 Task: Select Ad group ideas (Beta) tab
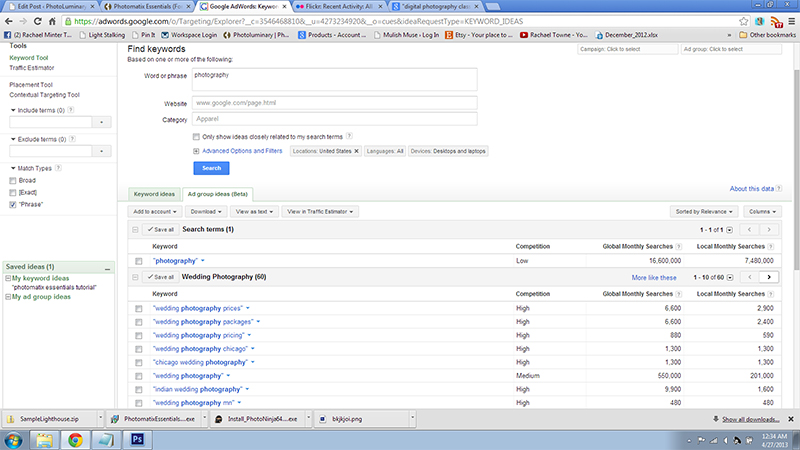218,194
